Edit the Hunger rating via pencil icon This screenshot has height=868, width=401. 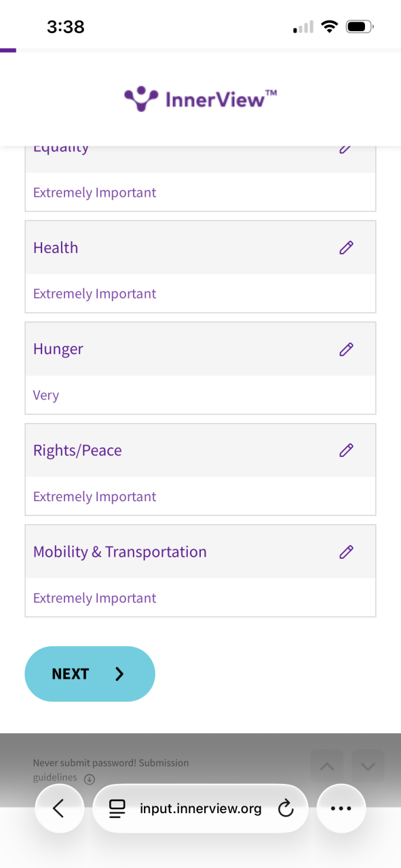(346, 349)
